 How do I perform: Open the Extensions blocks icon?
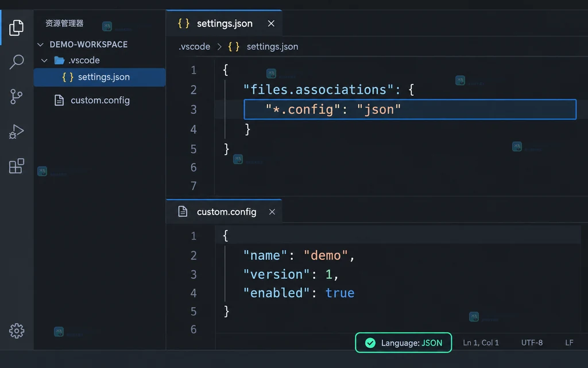click(16, 166)
